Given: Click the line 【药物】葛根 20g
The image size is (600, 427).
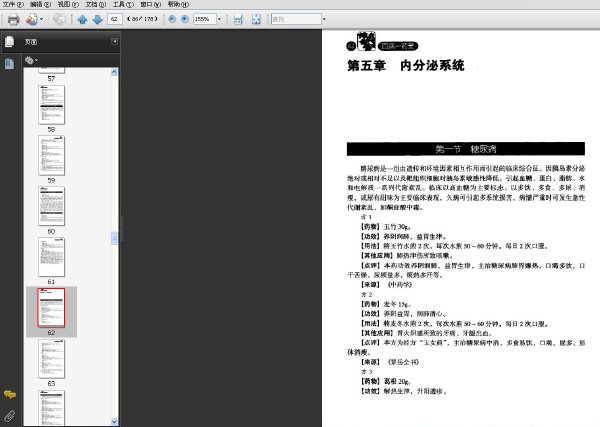Looking at the screenshot, I should pos(386,381).
